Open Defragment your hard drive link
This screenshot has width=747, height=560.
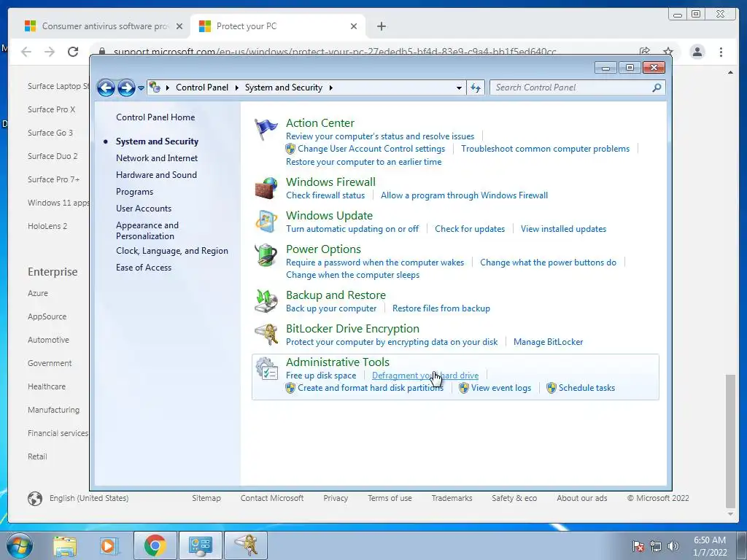coord(425,376)
